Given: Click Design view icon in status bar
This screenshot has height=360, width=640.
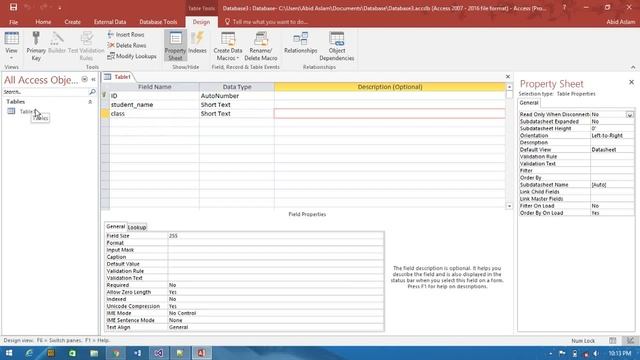Looking at the screenshot, I should (630, 340).
